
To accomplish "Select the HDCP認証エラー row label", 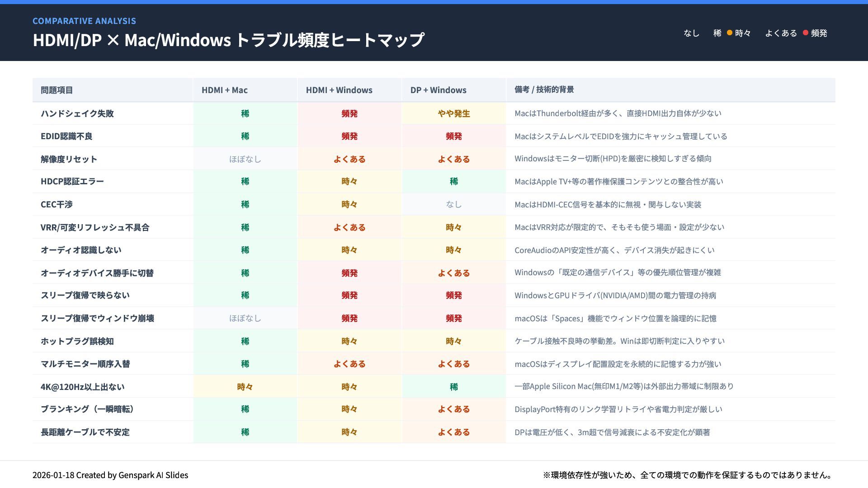I will pyautogui.click(x=72, y=181).
